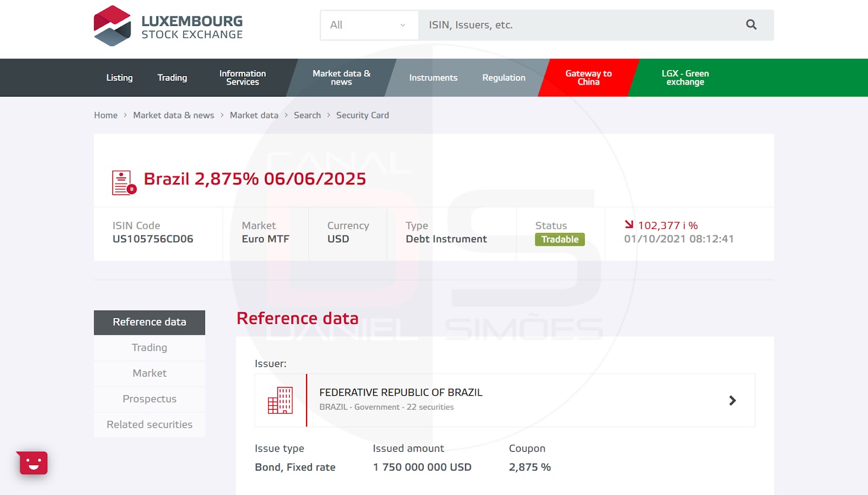
Task: Click the Luxembourg Stock Exchange logo
Action: [x=168, y=26]
